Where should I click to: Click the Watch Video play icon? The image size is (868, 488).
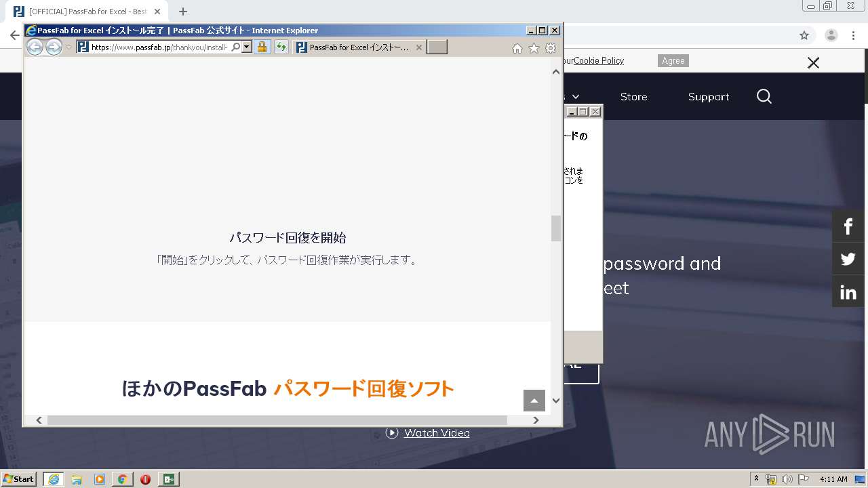pos(392,432)
